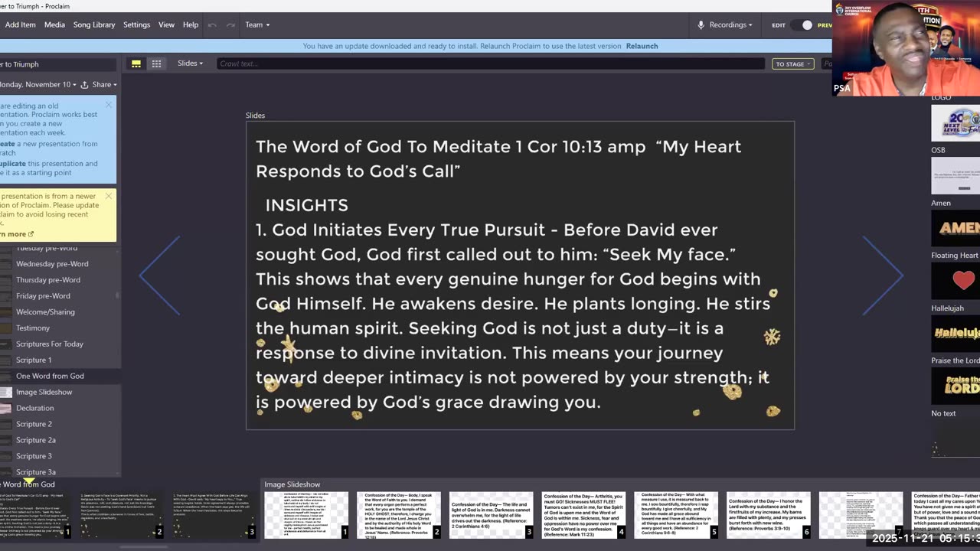This screenshot has height=551, width=980.
Task: Open the Monday, November 10 date dropdown
Action: 37,84
